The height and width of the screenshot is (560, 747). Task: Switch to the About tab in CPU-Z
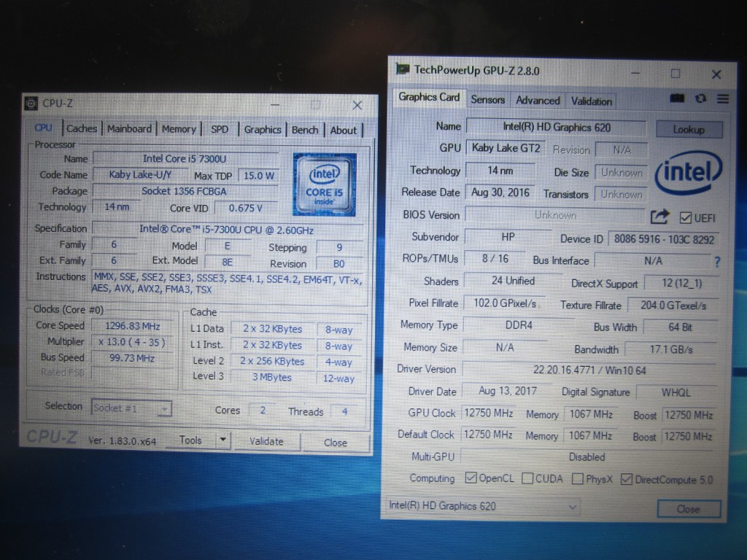tap(344, 131)
